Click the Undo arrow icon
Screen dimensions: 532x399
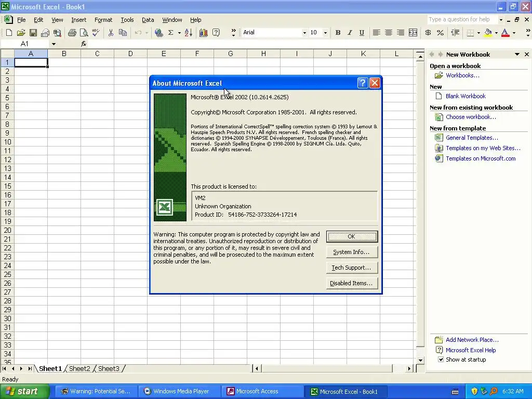point(138,33)
